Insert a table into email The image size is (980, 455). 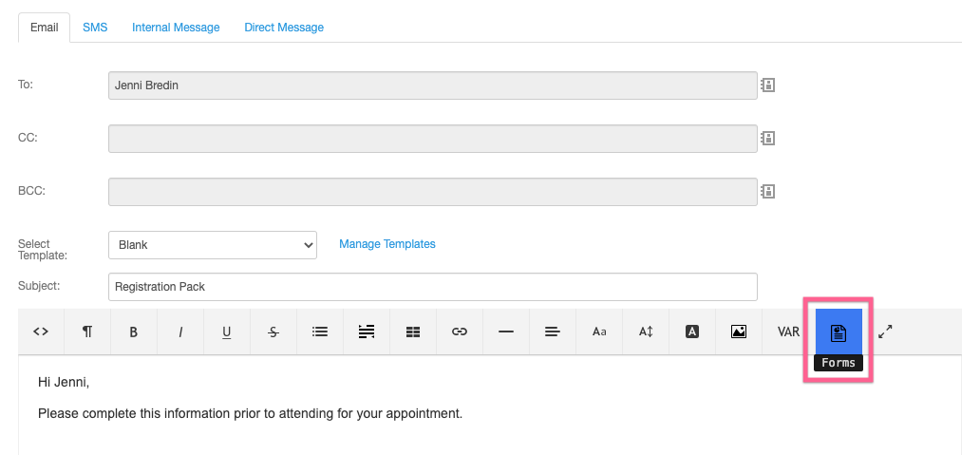(x=413, y=332)
